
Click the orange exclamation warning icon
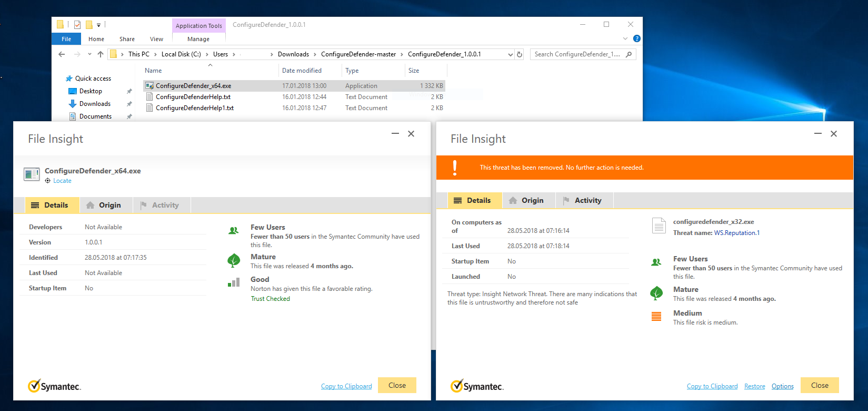click(455, 168)
